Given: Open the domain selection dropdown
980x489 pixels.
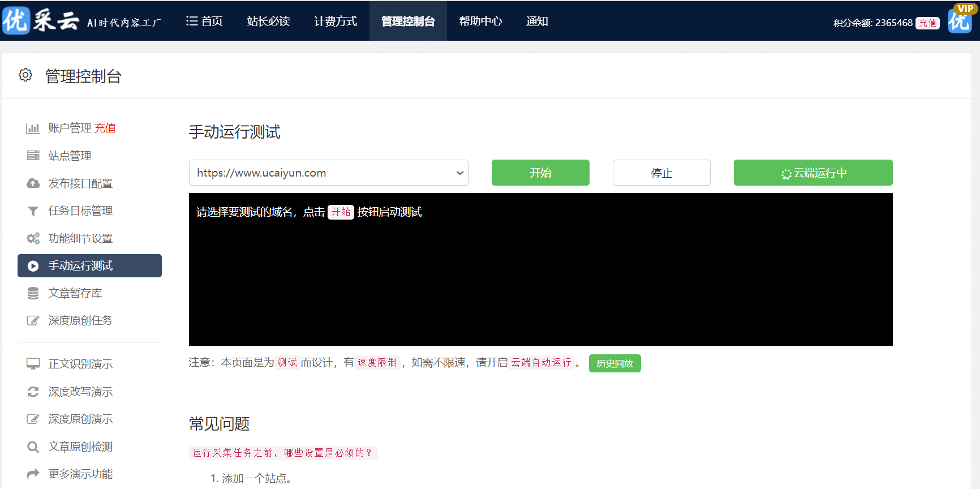Looking at the screenshot, I should [328, 173].
